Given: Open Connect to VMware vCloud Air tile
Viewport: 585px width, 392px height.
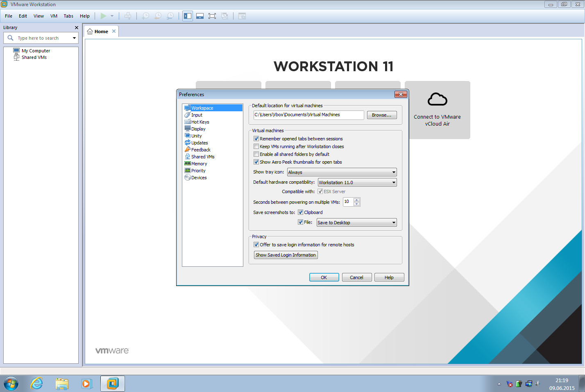Looking at the screenshot, I should pyautogui.click(x=437, y=110).
